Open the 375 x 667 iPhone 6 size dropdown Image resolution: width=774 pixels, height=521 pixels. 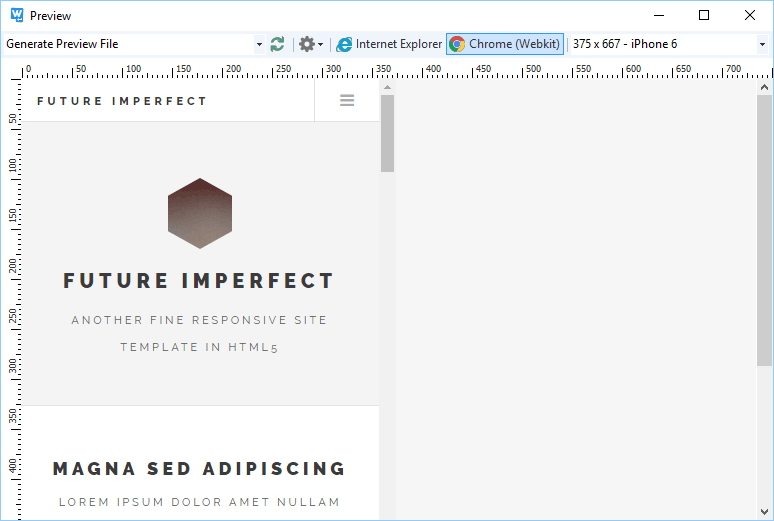762,44
